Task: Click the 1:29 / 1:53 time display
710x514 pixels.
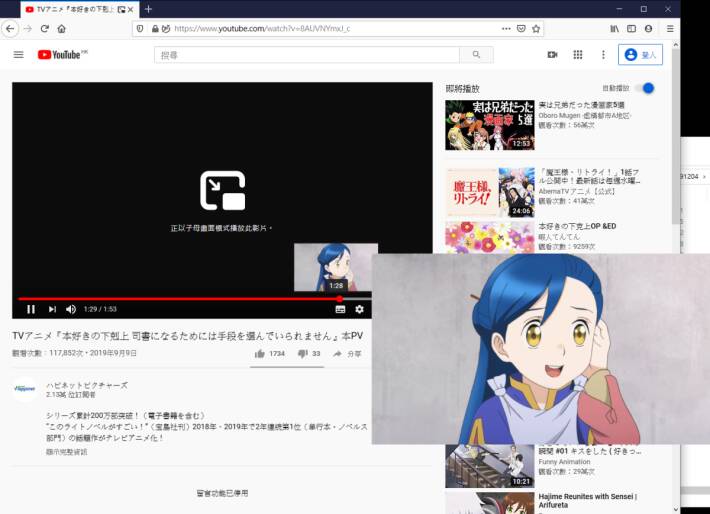Action: click(100, 309)
